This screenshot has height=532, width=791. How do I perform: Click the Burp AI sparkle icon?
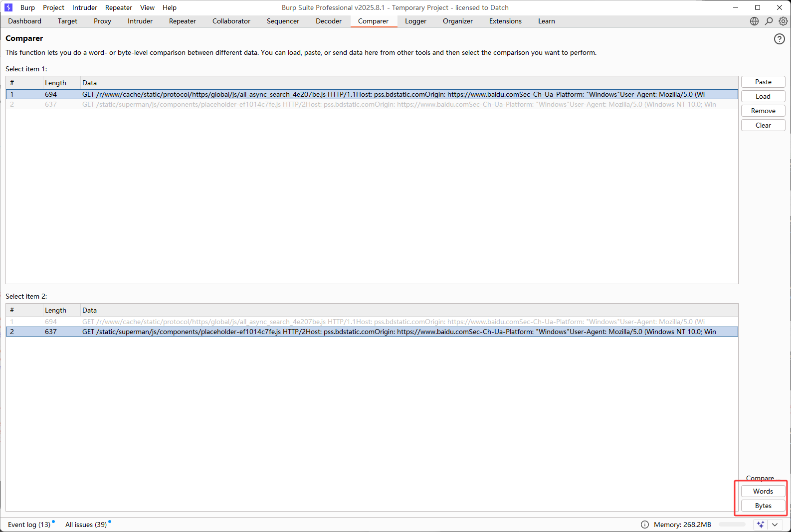point(760,525)
